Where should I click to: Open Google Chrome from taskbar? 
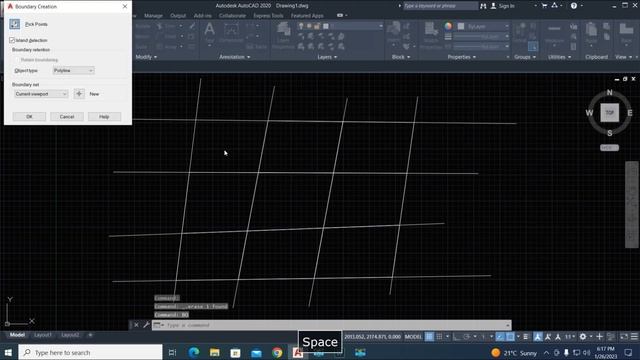[x=277, y=352]
